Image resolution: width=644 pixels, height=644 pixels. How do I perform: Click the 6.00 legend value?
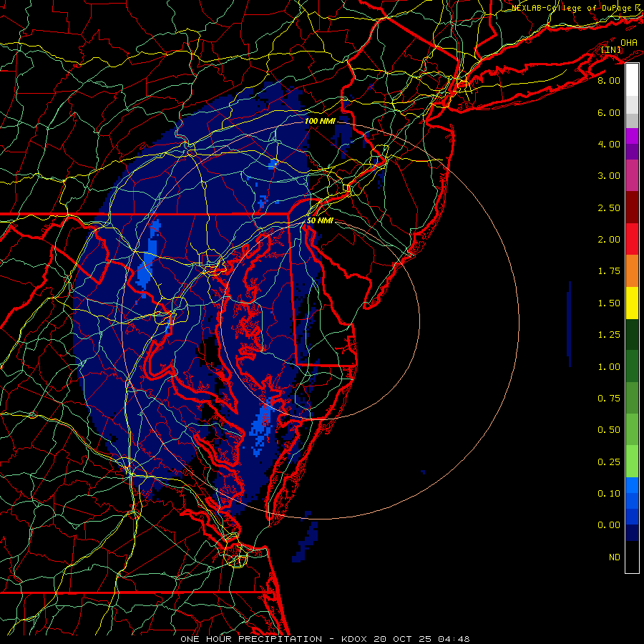(609, 112)
